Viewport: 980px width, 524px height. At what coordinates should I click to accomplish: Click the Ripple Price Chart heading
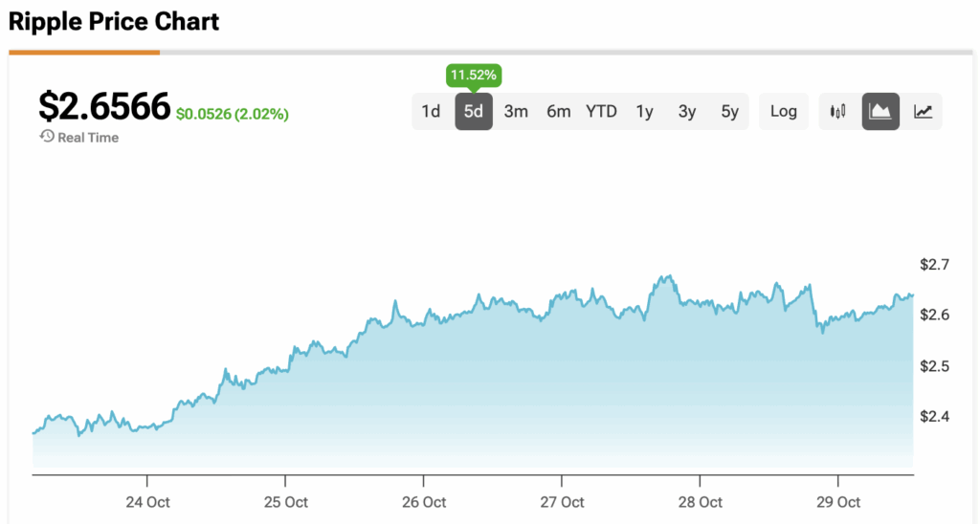[114, 21]
